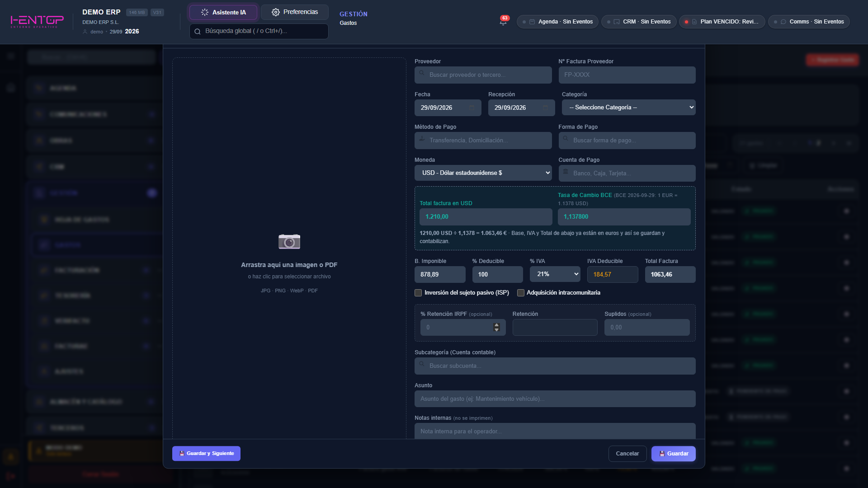Click Guardar y Siguiente button

(x=206, y=454)
